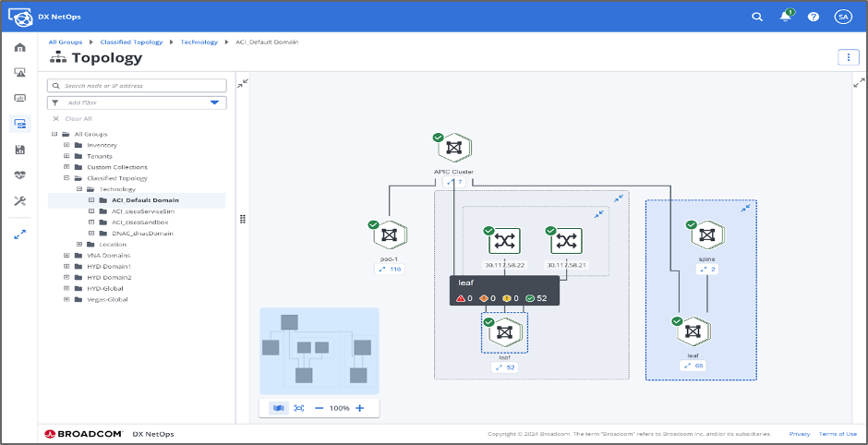Collapse the Classified Topology folder

pyautogui.click(x=66, y=178)
